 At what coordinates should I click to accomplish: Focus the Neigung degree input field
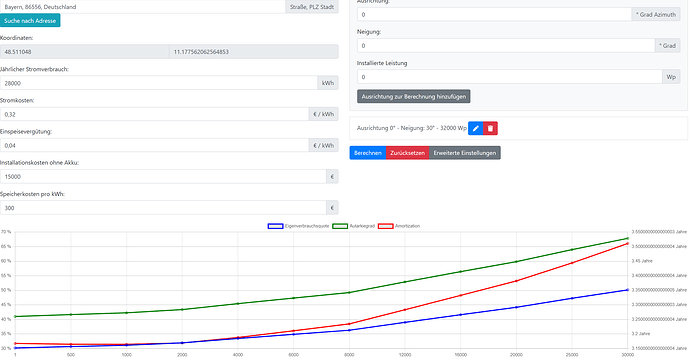pyautogui.click(x=506, y=46)
